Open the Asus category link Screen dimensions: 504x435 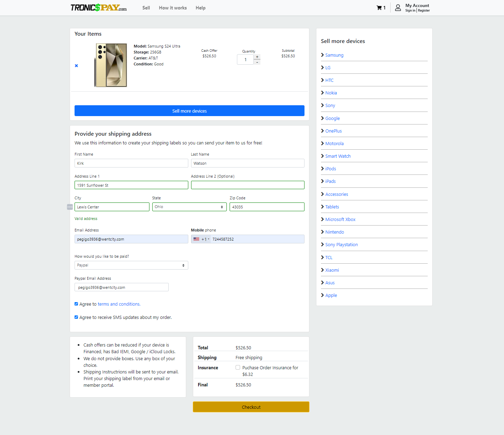click(x=330, y=283)
